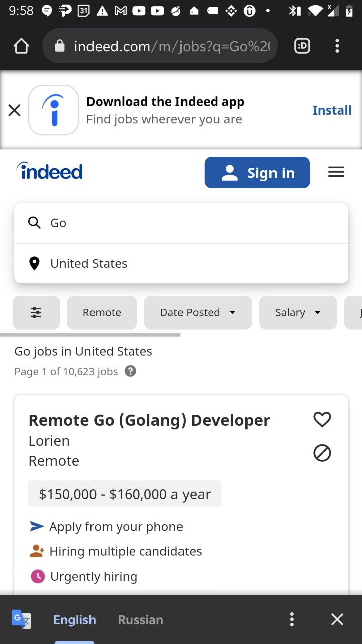
Task: Mark job as not interested icon
Action: coord(322,453)
